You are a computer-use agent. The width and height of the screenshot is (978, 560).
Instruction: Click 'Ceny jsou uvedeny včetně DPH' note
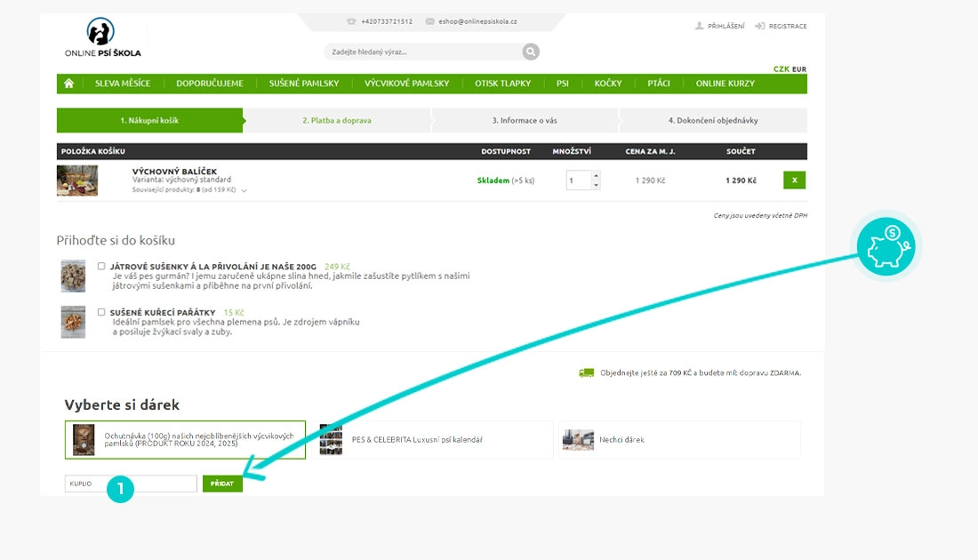760,215
